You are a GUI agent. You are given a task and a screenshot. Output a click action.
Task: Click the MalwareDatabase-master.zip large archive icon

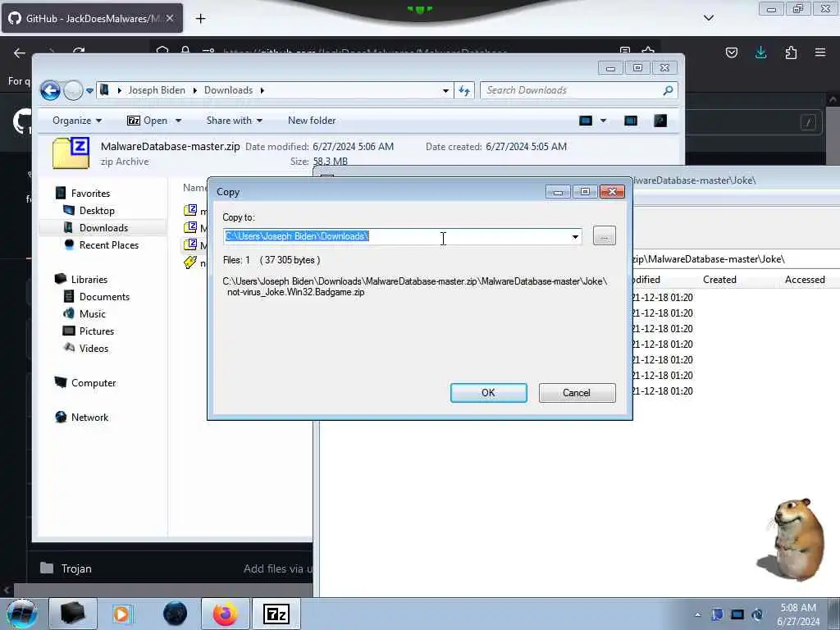[x=71, y=153]
